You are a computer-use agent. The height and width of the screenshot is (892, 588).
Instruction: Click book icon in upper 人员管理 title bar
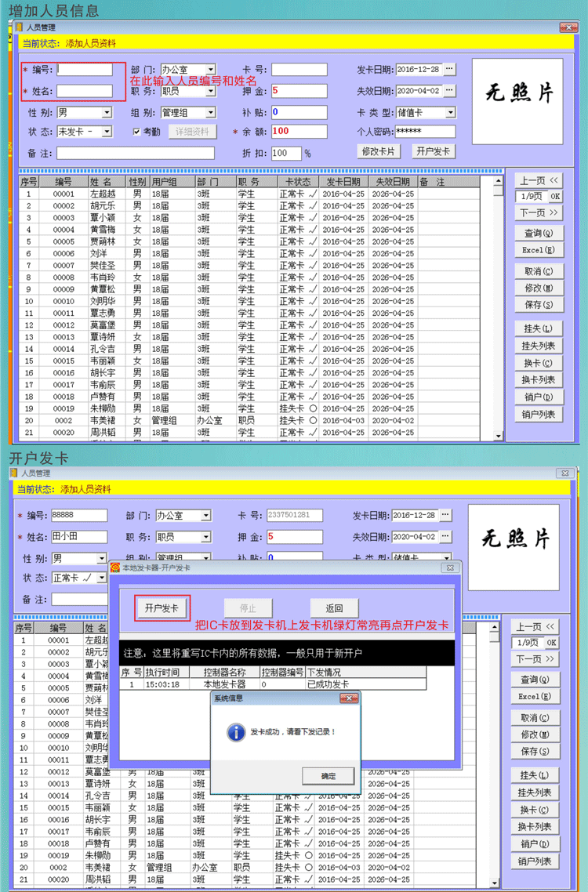point(19,27)
